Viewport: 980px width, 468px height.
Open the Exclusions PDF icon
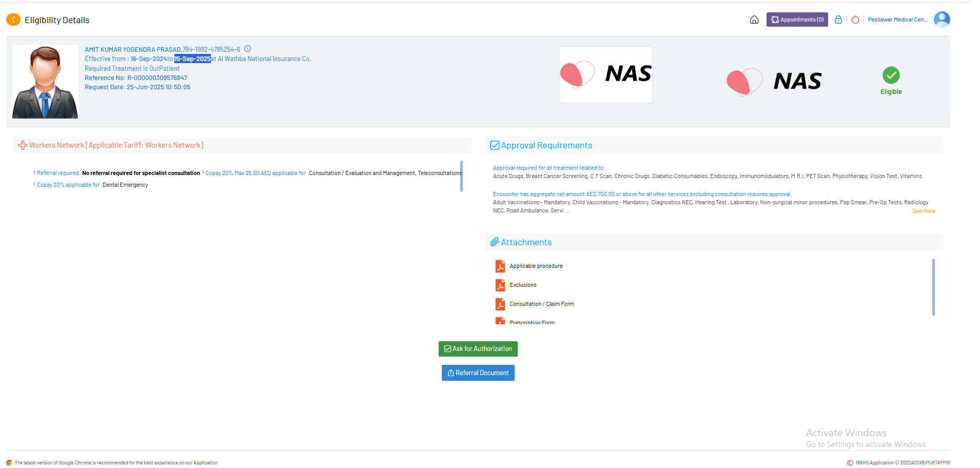(x=500, y=285)
